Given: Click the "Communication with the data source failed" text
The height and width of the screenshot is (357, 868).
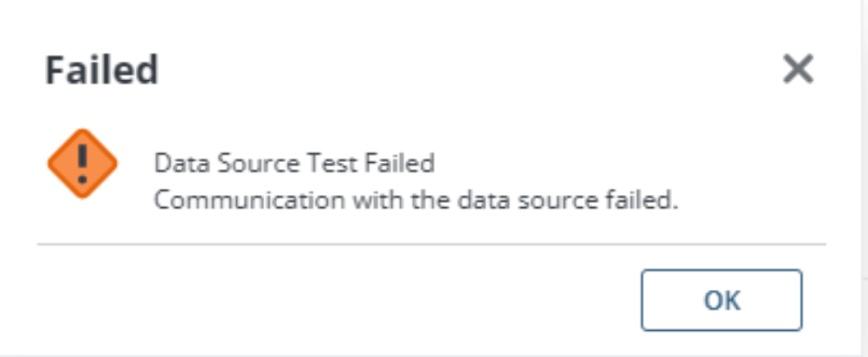Looking at the screenshot, I should 416,199.
